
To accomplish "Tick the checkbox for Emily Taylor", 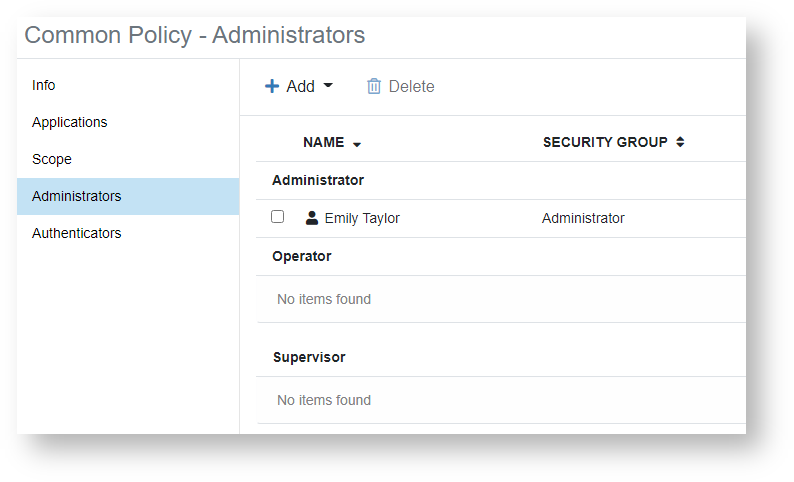I will tap(278, 217).
